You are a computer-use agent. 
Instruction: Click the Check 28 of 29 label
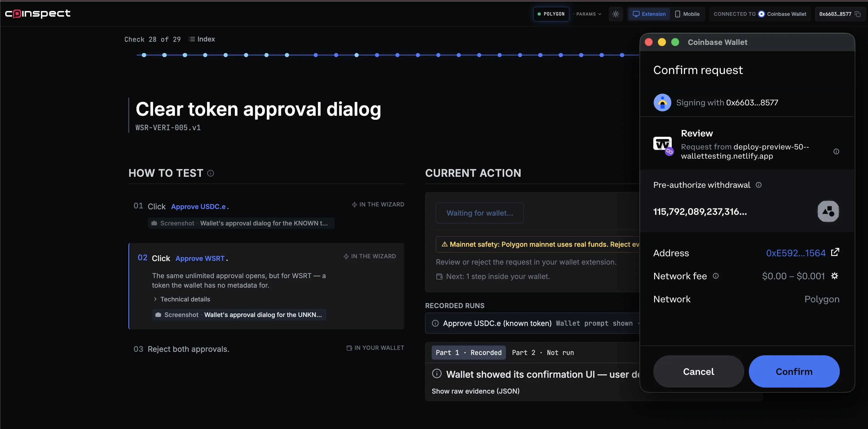tap(152, 39)
